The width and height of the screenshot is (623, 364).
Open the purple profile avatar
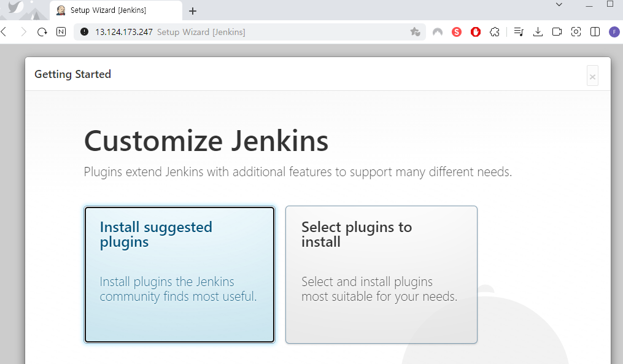tap(614, 32)
